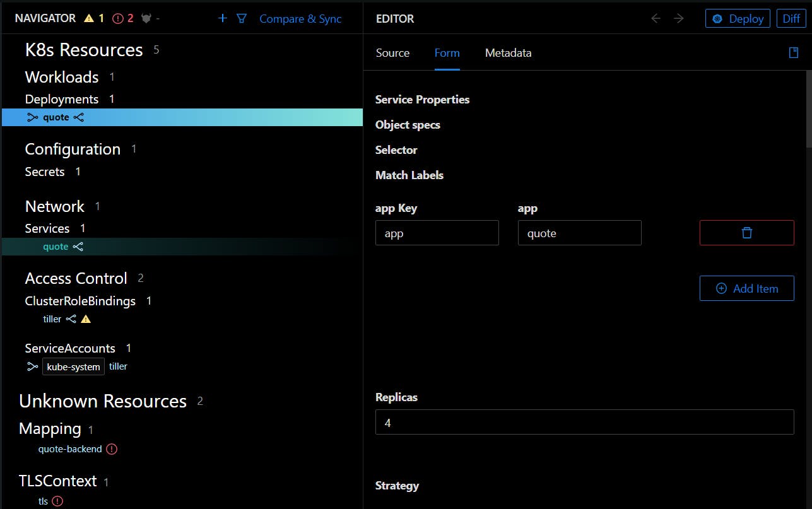Click error icon next to tls resource

pyautogui.click(x=57, y=501)
